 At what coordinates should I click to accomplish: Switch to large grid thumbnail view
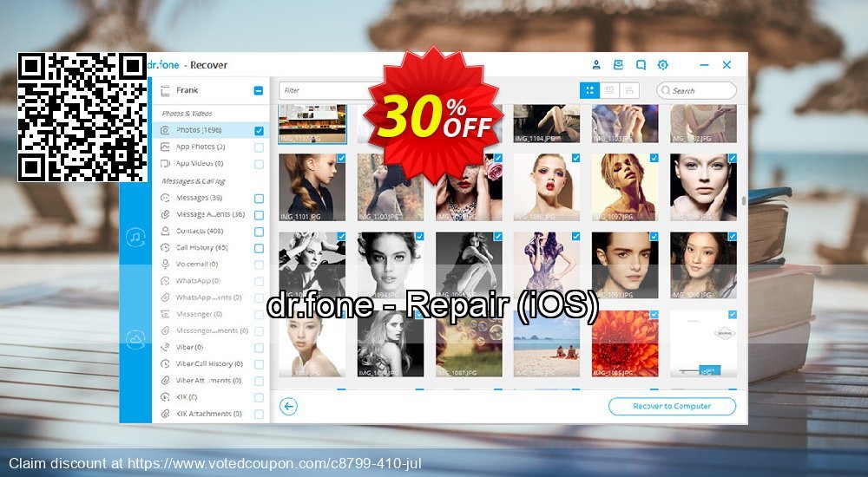589,90
